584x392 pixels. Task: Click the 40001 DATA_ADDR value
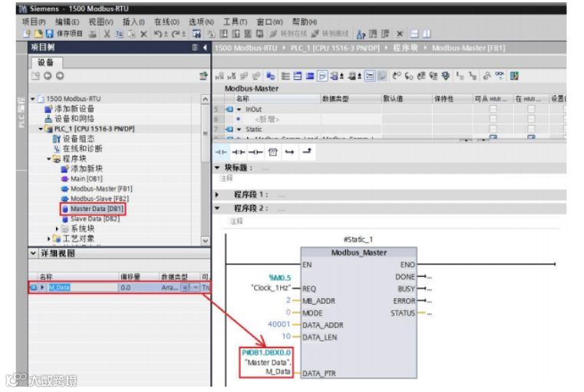[x=279, y=324]
